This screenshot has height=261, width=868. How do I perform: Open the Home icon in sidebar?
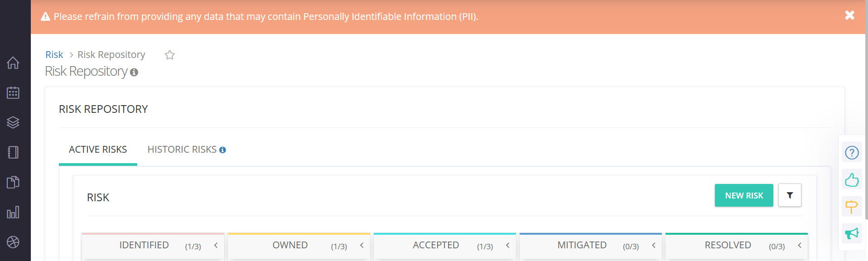[x=13, y=63]
